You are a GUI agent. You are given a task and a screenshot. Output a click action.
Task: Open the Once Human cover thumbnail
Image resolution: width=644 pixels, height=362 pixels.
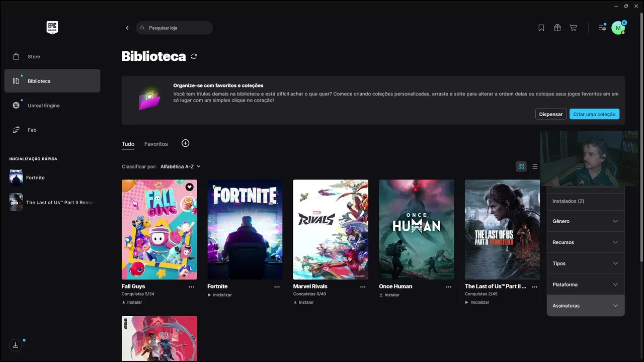pos(417,229)
